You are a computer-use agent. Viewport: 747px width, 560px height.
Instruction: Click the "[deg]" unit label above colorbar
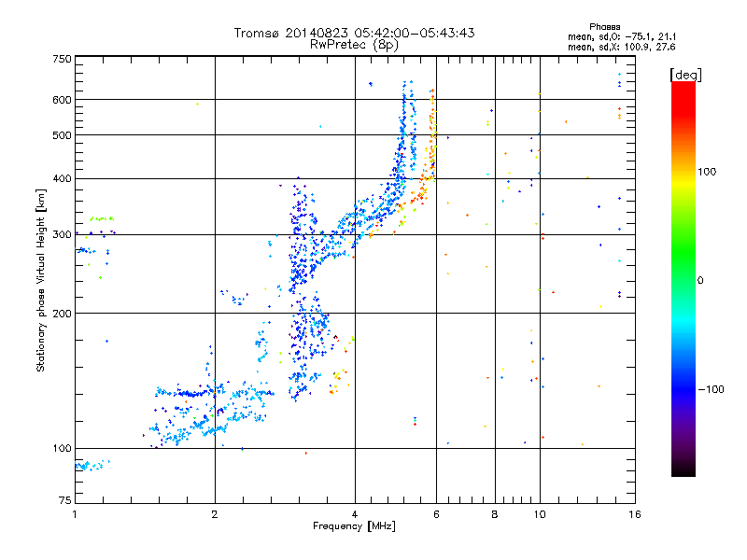tap(685, 75)
